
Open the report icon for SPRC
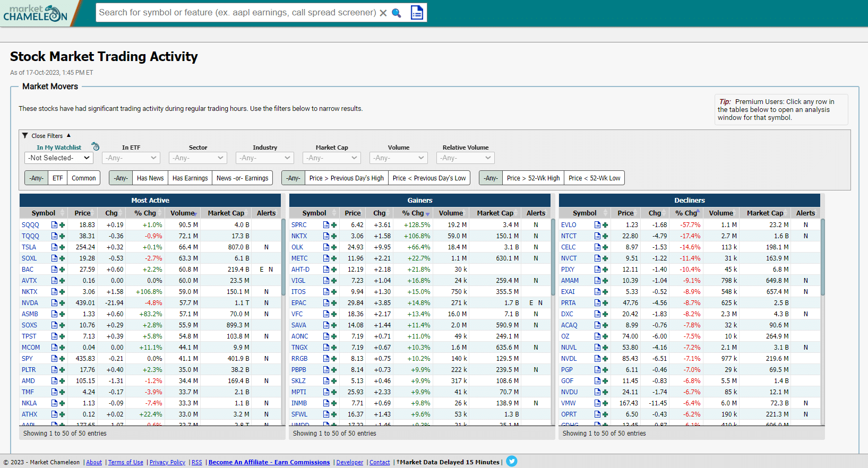(x=326, y=225)
